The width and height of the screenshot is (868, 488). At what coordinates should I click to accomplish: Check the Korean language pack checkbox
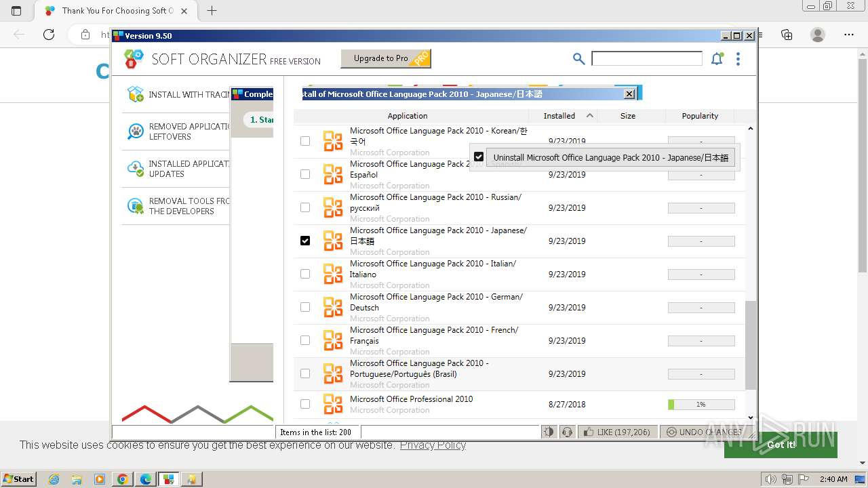(x=305, y=141)
